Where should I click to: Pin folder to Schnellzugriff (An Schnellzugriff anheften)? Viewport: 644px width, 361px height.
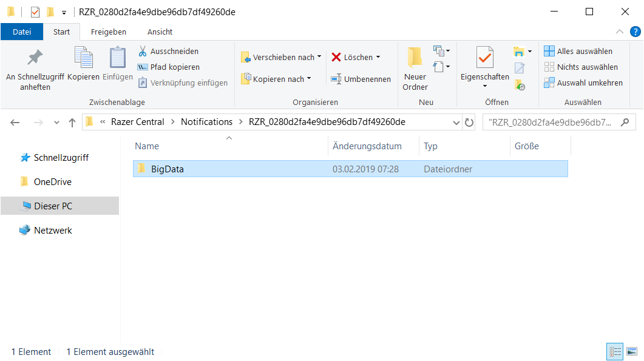[x=35, y=69]
